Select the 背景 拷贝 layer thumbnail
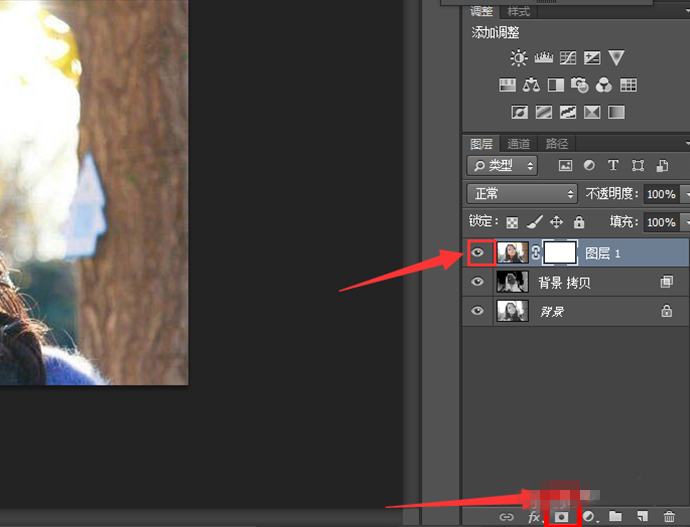Viewport: 690px width, 527px height. tap(513, 282)
